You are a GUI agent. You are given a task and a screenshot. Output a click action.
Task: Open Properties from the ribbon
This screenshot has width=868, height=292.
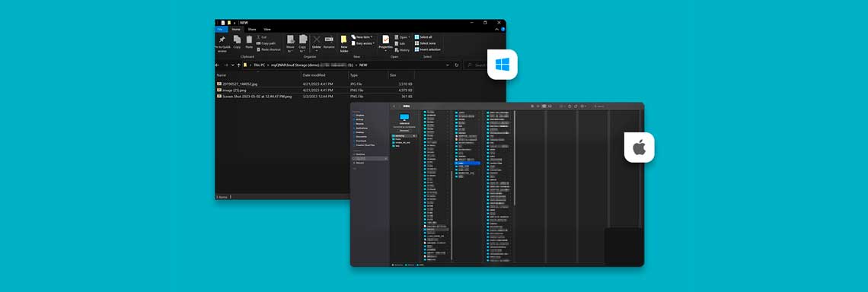[386, 40]
